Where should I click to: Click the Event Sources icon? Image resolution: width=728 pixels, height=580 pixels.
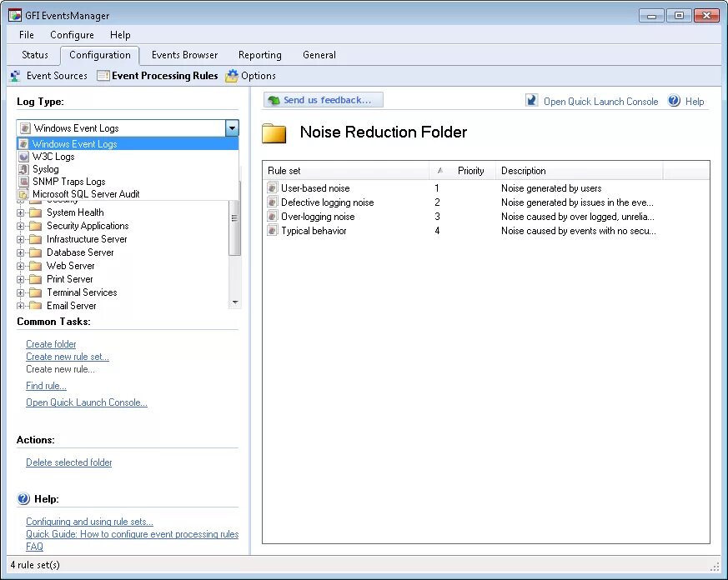coord(15,76)
